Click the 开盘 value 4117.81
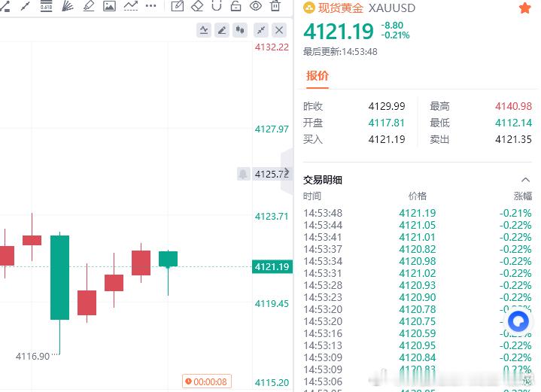The height and width of the screenshot is (392, 541). [387, 123]
